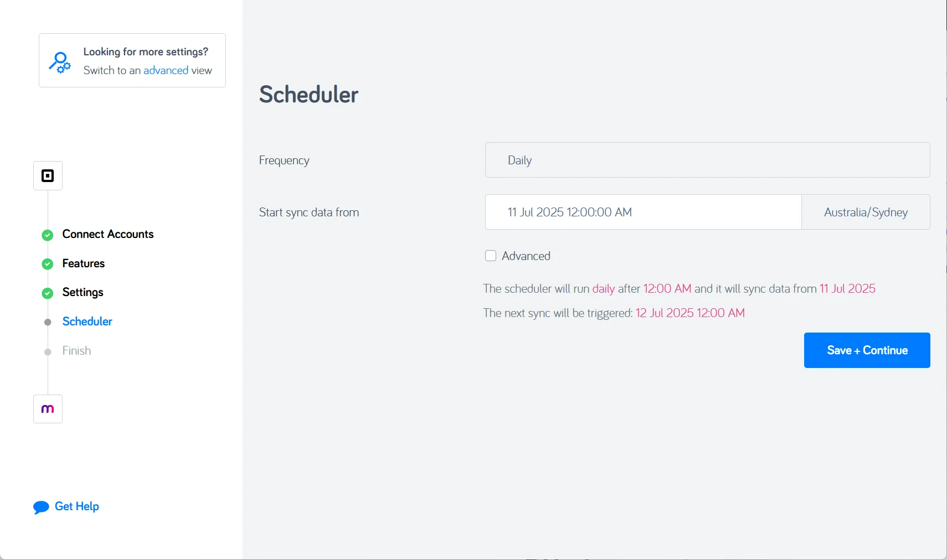The height and width of the screenshot is (560, 947).
Task: Click the magnifier with gears settings icon
Action: pos(60,63)
